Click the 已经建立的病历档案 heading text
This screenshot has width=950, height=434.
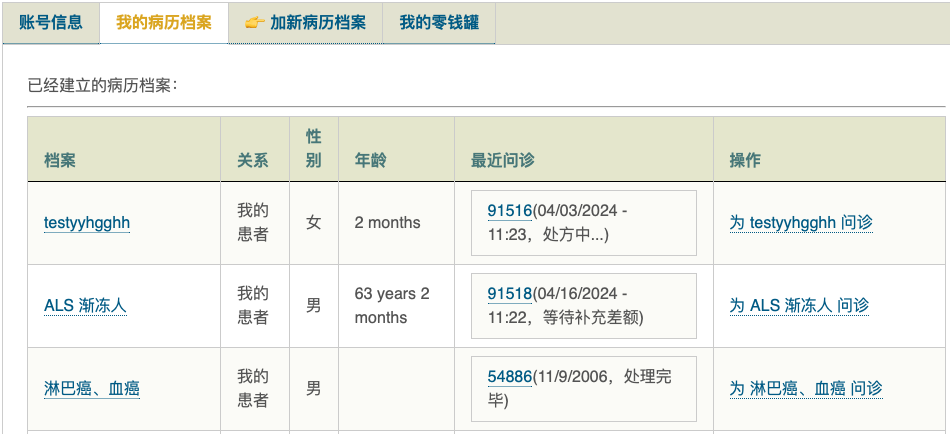102,85
